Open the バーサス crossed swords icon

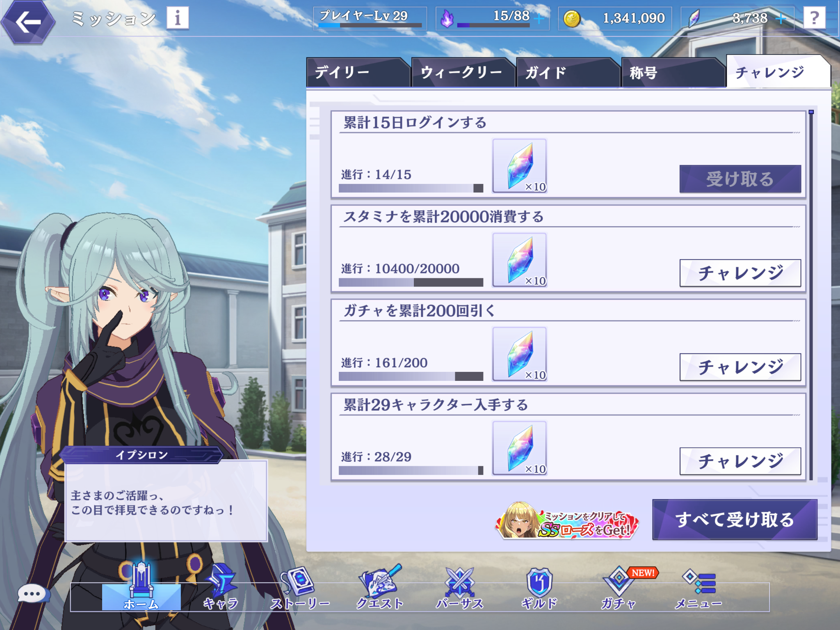(x=460, y=587)
